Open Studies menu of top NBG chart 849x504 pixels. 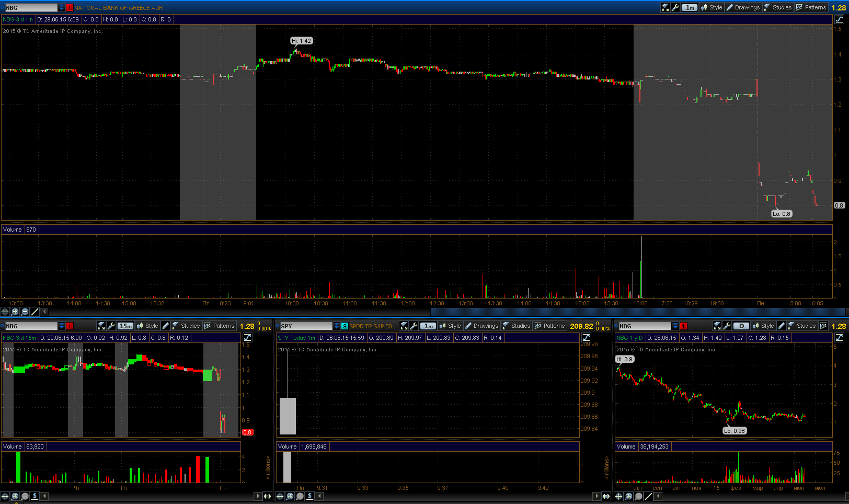pyautogui.click(x=778, y=7)
